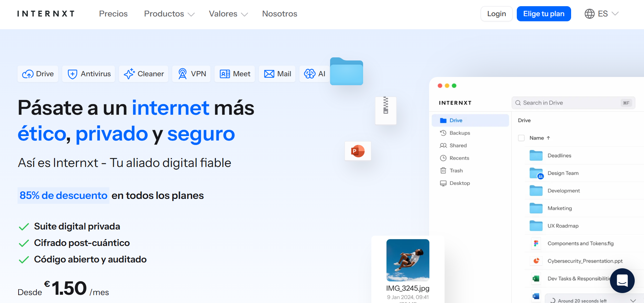
Task: Select the Meet product chip
Action: point(235,74)
